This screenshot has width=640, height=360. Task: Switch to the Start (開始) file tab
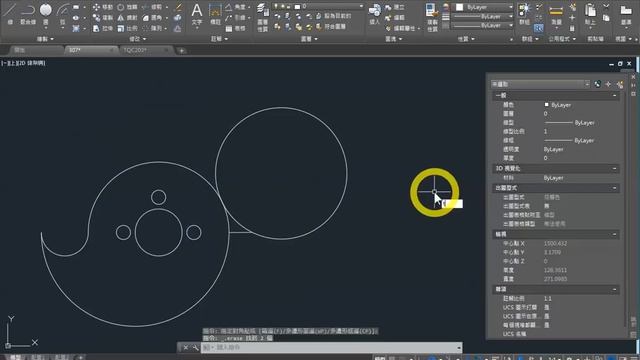coord(36,50)
